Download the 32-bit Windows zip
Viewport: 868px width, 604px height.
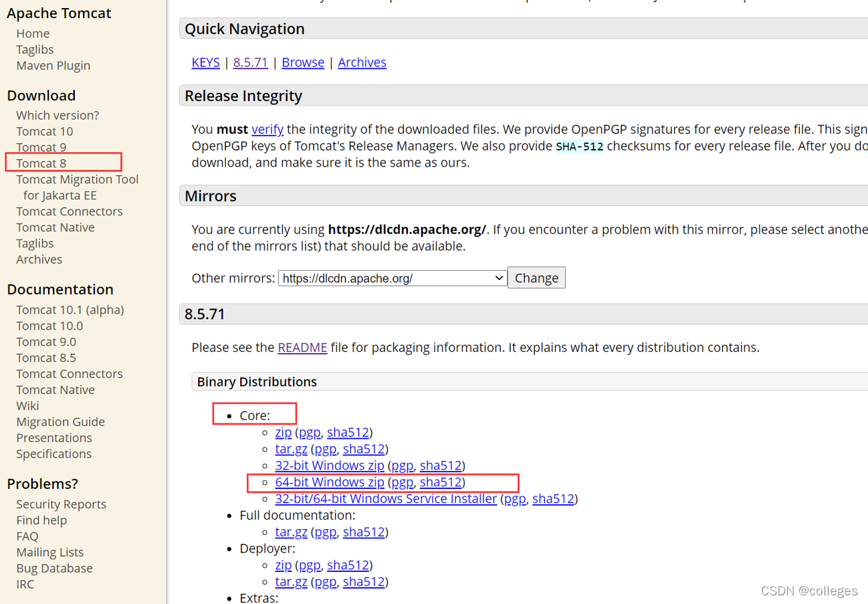[330, 466]
